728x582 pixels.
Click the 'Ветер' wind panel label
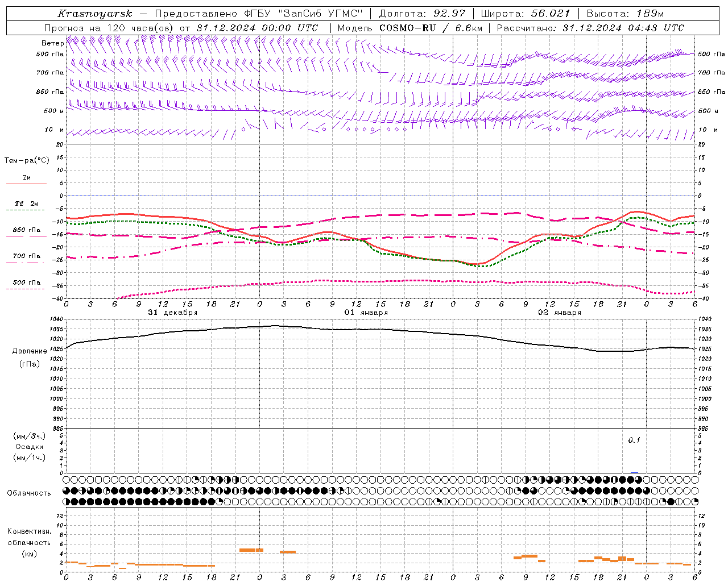[x=52, y=43]
